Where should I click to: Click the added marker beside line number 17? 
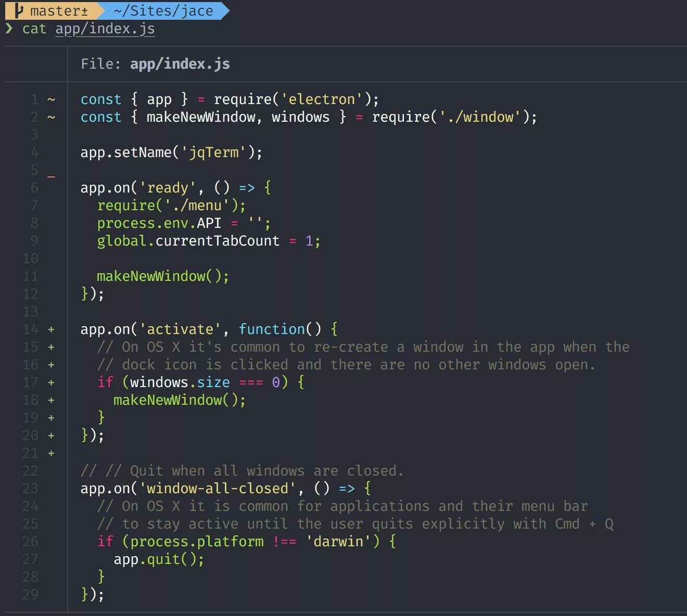[51, 382]
